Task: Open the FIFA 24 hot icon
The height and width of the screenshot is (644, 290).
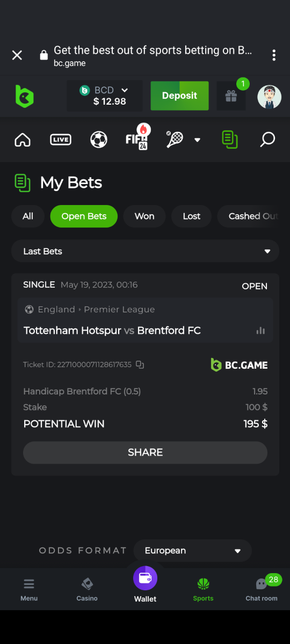Action: [x=137, y=138]
